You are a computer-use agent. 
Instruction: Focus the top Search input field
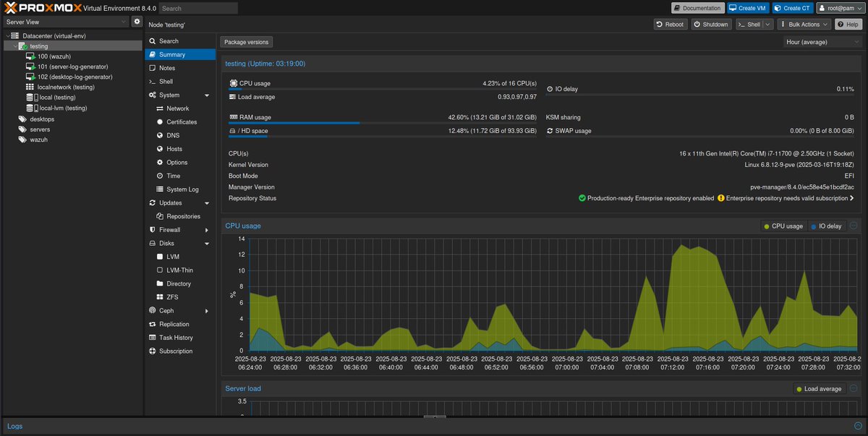(x=198, y=8)
